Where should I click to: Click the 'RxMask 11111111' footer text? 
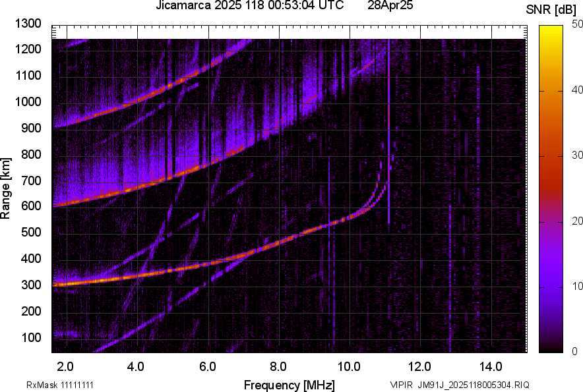[60, 385]
